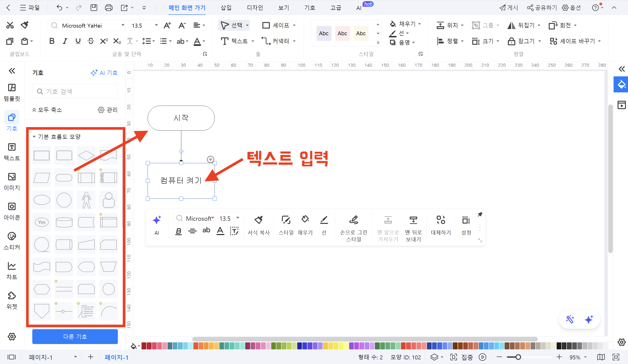This screenshot has height=364, width=628.
Task: Click the diamond decision shape in library
Action: (x=86, y=155)
